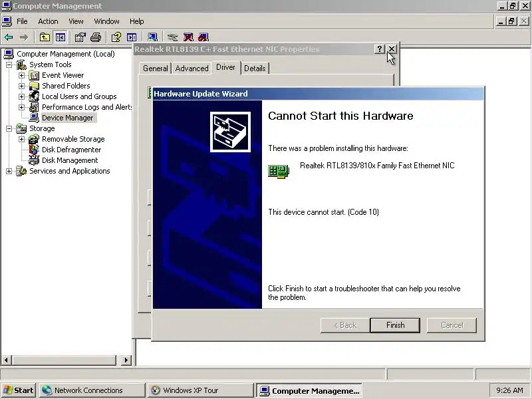Close the Realtek NIC Properties dialog

[392, 49]
